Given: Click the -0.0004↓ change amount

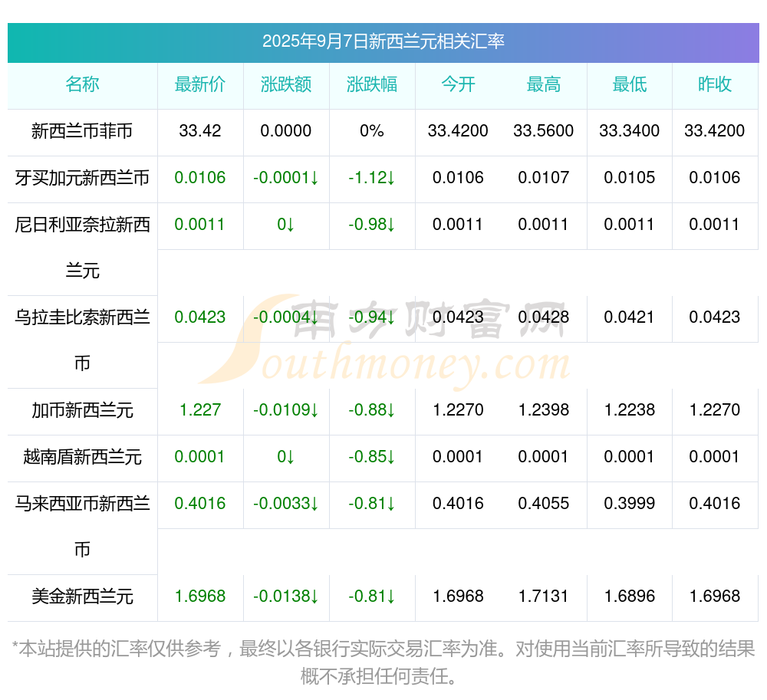Looking at the screenshot, I should pos(285,317).
